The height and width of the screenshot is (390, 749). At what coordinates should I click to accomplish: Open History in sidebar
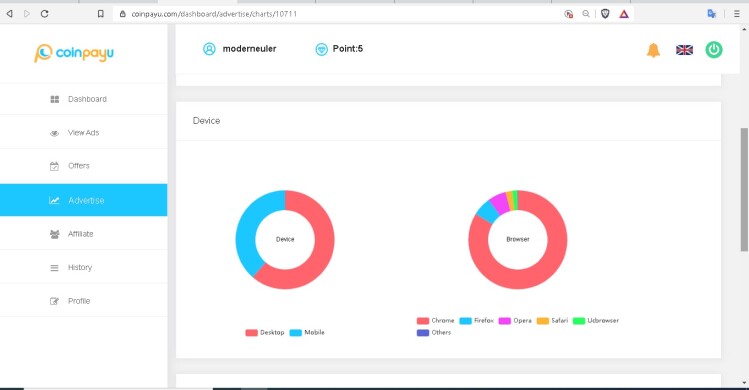(x=84, y=267)
